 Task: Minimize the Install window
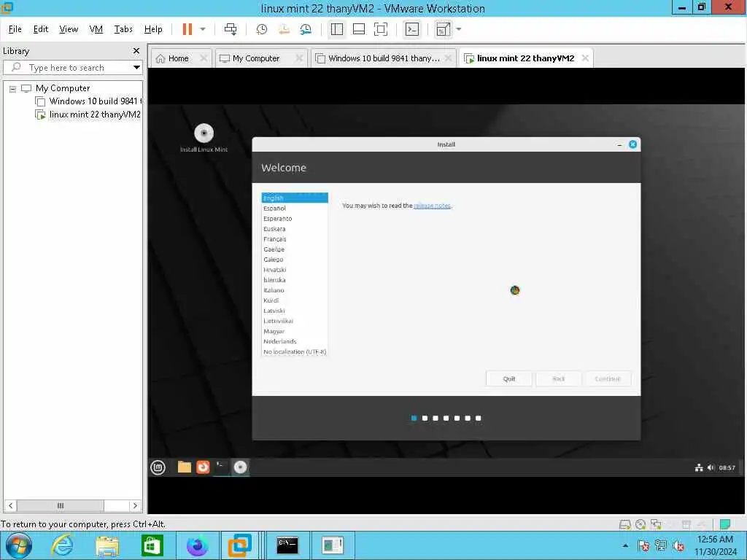coord(619,144)
